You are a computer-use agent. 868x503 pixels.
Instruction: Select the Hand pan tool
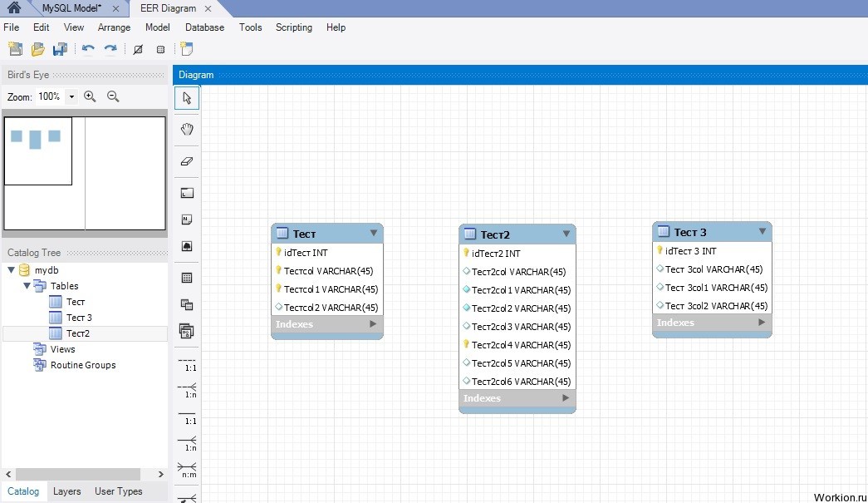pos(187,129)
